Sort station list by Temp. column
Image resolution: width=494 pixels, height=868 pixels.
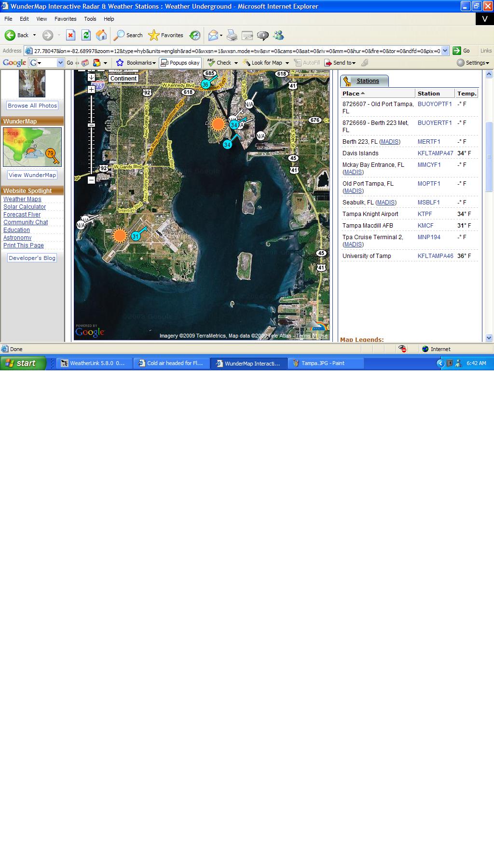(467, 94)
